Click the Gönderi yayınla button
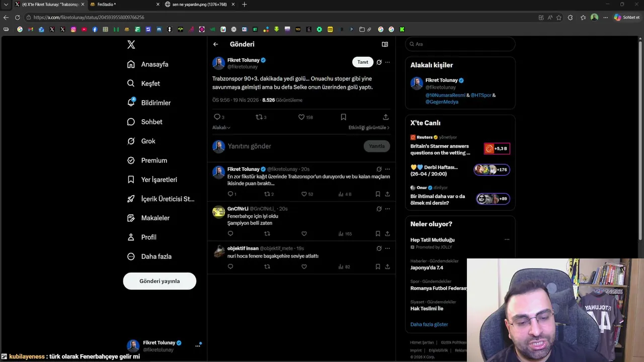The width and height of the screenshot is (644, 362). [x=159, y=281]
